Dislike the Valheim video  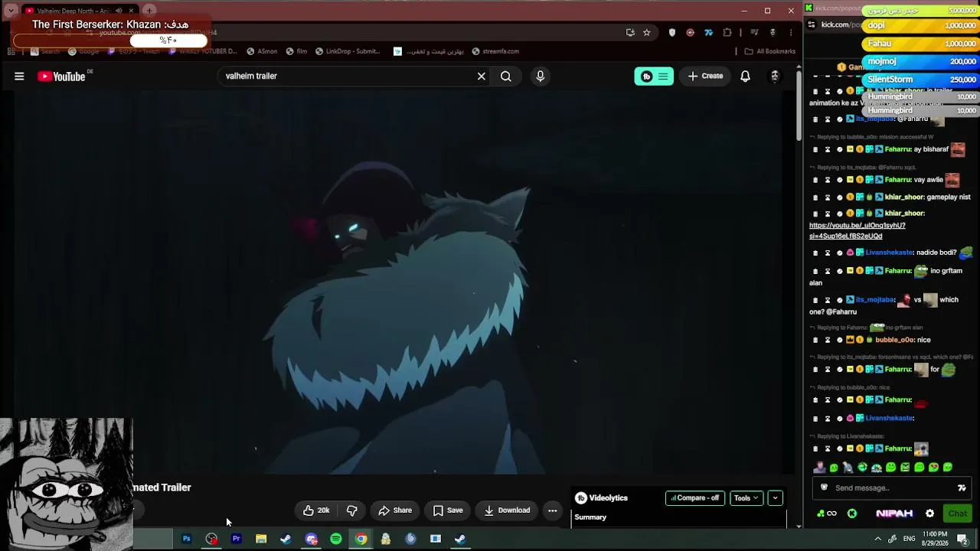[x=352, y=510]
